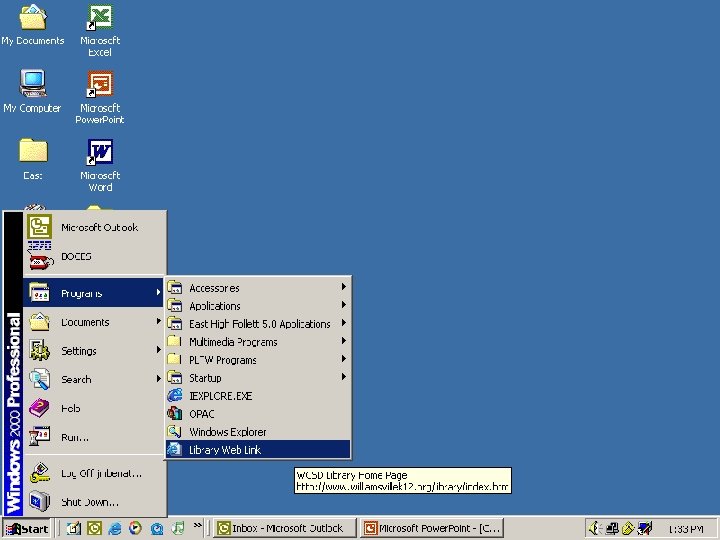
Task: Click the volume speaker icon in system tray
Action: (595, 529)
